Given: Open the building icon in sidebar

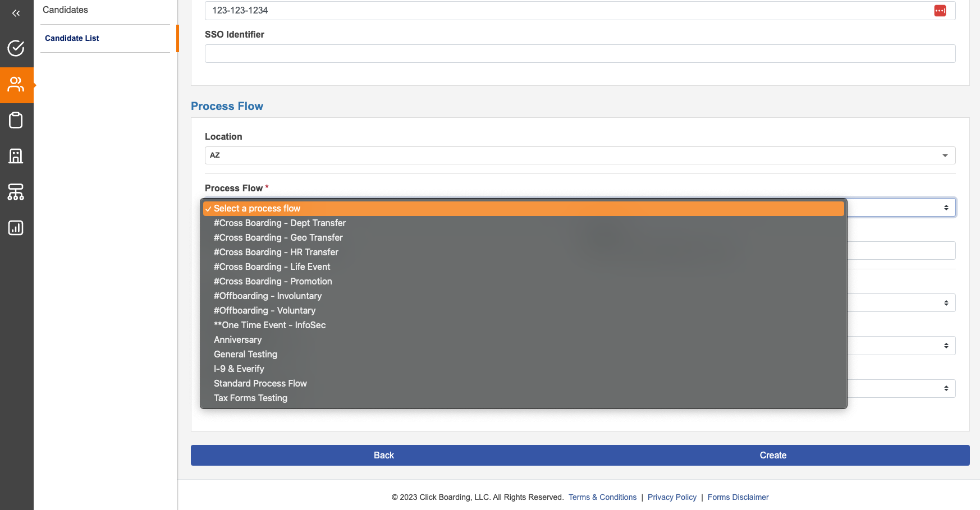Looking at the screenshot, I should click(x=16, y=156).
